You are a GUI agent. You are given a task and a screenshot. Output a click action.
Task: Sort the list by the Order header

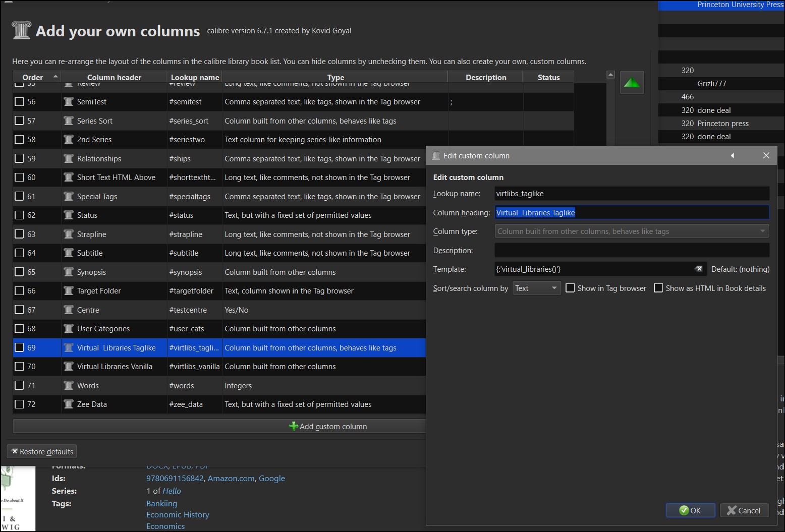33,77
